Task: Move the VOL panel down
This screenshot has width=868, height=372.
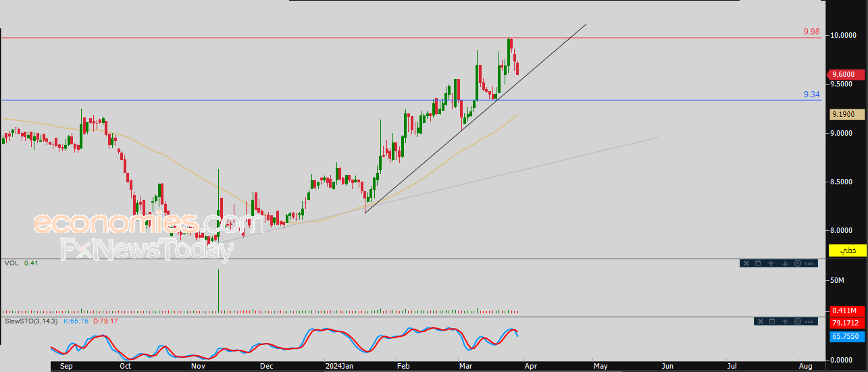Action: click(x=785, y=263)
